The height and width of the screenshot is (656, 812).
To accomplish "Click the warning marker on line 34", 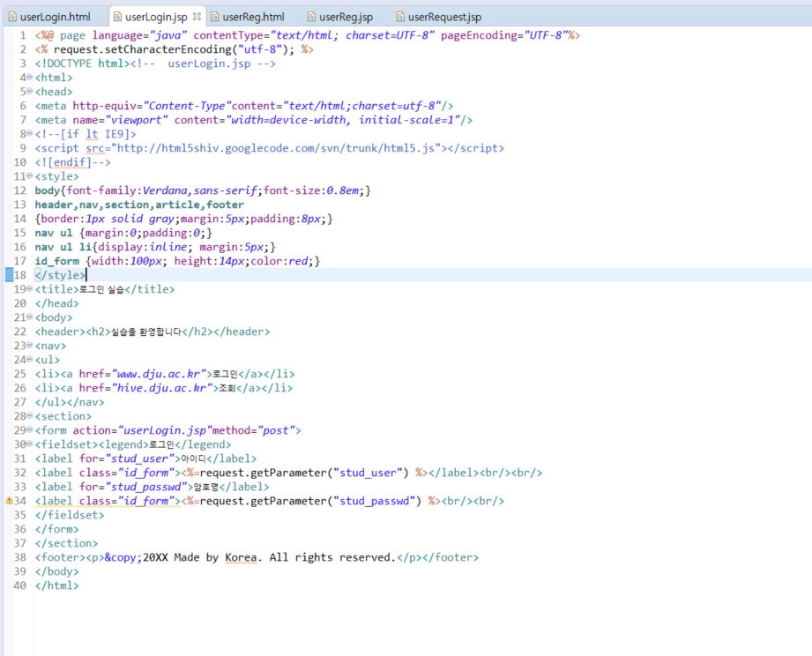I will [9, 501].
